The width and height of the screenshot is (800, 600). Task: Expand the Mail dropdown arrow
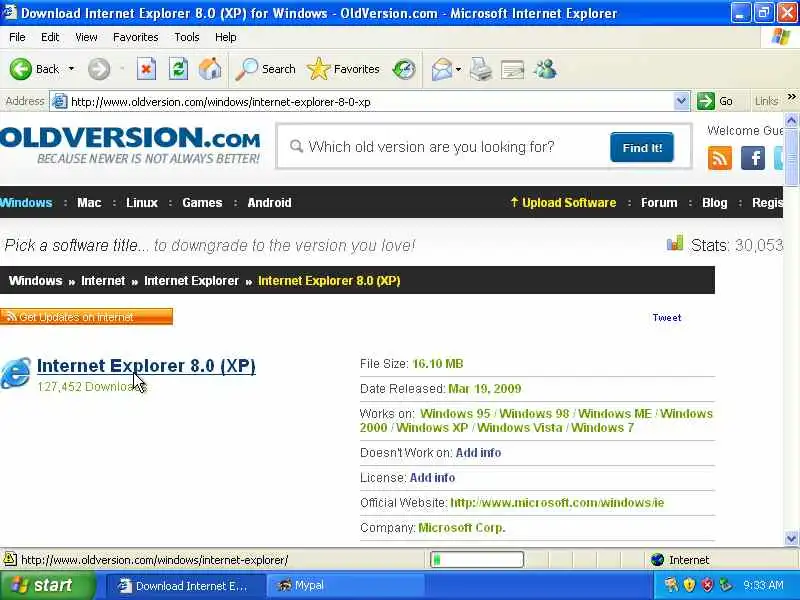(458, 69)
